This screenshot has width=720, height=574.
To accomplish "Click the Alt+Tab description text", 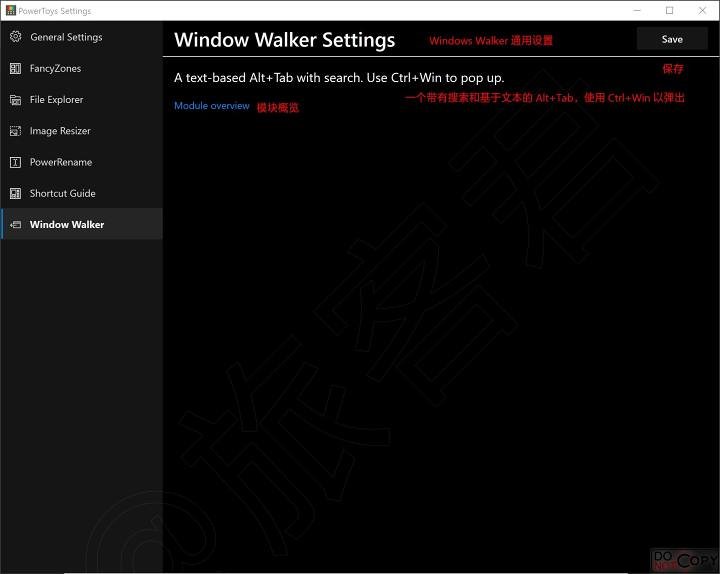I will tap(339, 78).
